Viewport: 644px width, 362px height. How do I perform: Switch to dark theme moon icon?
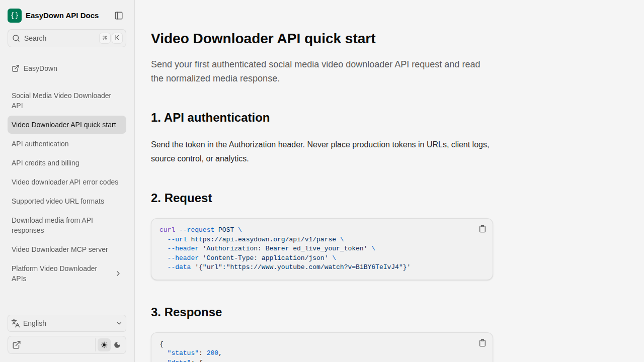[117, 345]
